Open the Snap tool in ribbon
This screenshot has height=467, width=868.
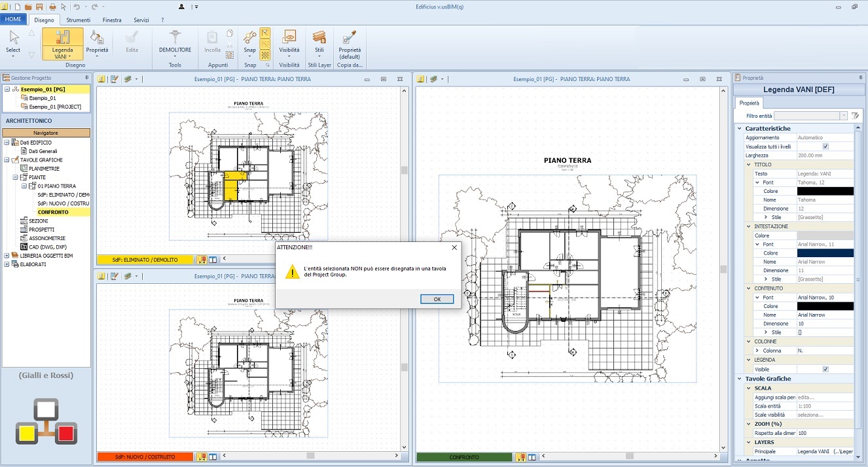pyautogui.click(x=249, y=43)
